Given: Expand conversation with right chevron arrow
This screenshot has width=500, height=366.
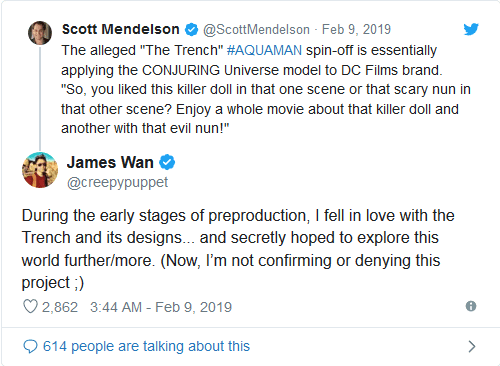Looking at the screenshot, I should tap(472, 347).
